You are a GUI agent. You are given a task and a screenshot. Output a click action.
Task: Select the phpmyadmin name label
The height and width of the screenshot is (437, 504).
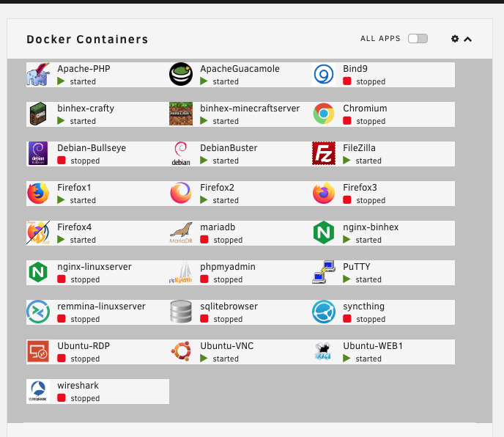pos(228,267)
